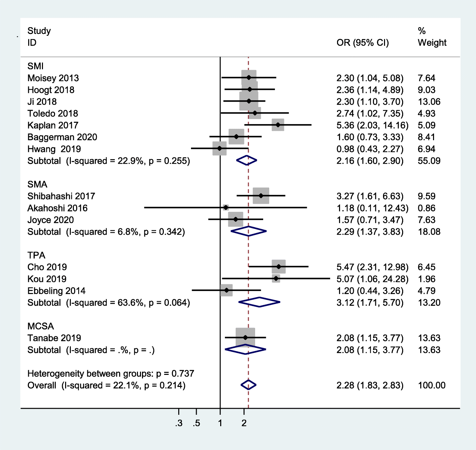The image size is (476, 450).
Task: Select the 'Study ID' column header
Action: point(39,37)
